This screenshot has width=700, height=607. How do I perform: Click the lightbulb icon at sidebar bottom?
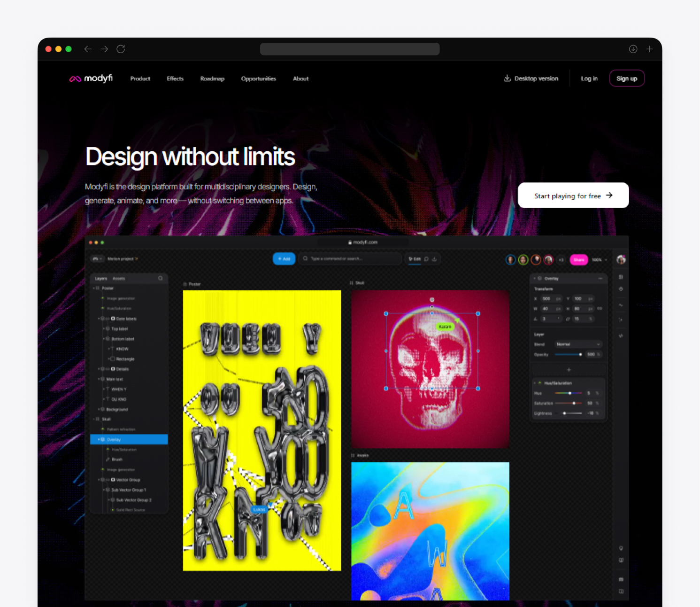point(621,548)
